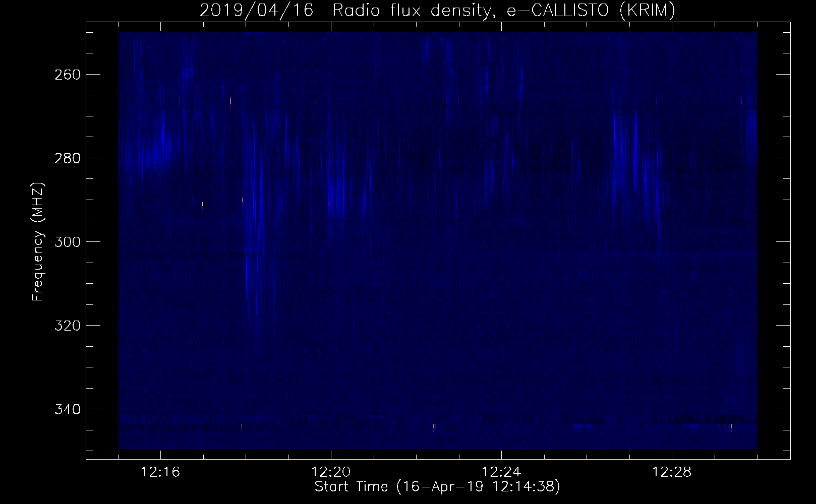Click the 12:16 time tick label
Screen dimensions: 816x504
click(161, 472)
